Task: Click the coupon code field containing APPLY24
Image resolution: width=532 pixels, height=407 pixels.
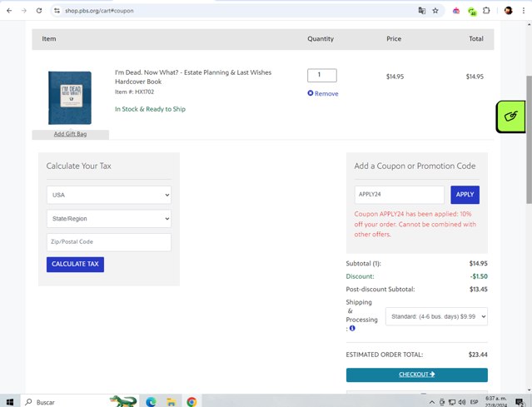Action: [400, 195]
